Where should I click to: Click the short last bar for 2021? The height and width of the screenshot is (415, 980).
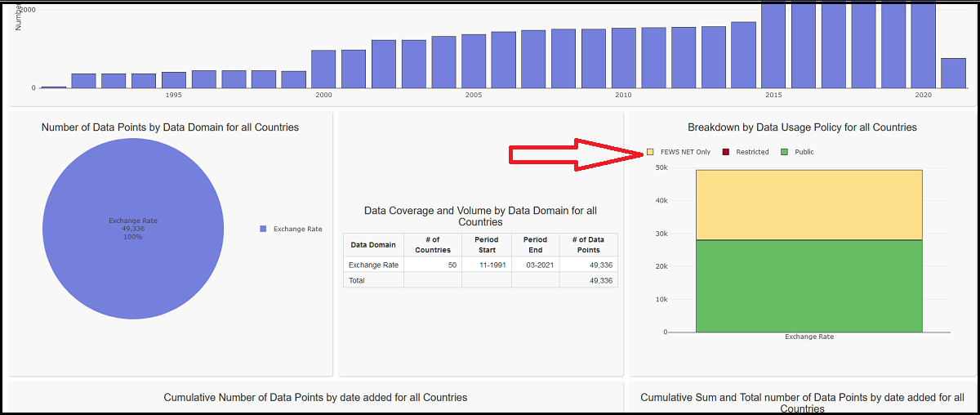tap(953, 73)
